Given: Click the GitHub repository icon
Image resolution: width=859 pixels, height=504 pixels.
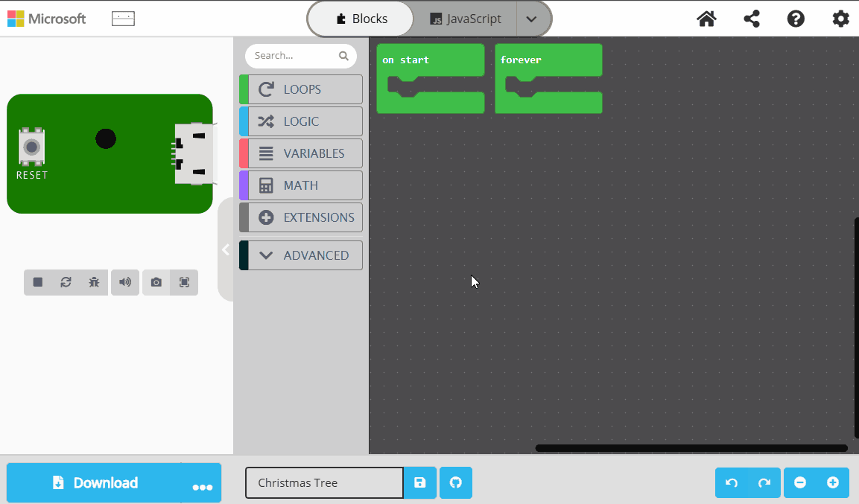Looking at the screenshot, I should pos(456,482).
